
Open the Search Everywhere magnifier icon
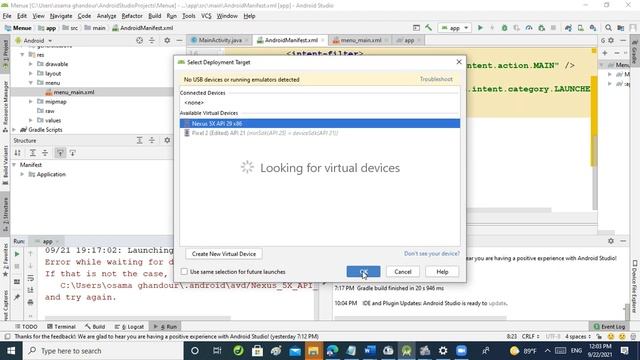[608, 28]
